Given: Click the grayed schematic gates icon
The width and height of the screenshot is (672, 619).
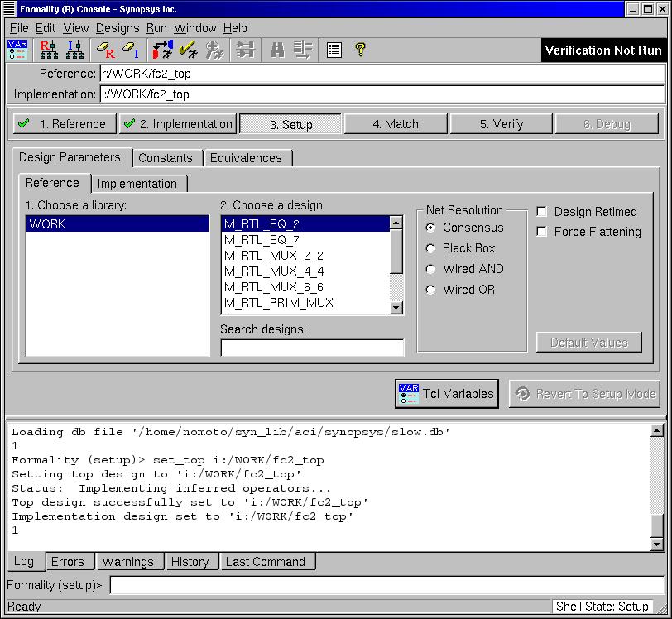Looking at the screenshot, I should pyautogui.click(x=246, y=50).
